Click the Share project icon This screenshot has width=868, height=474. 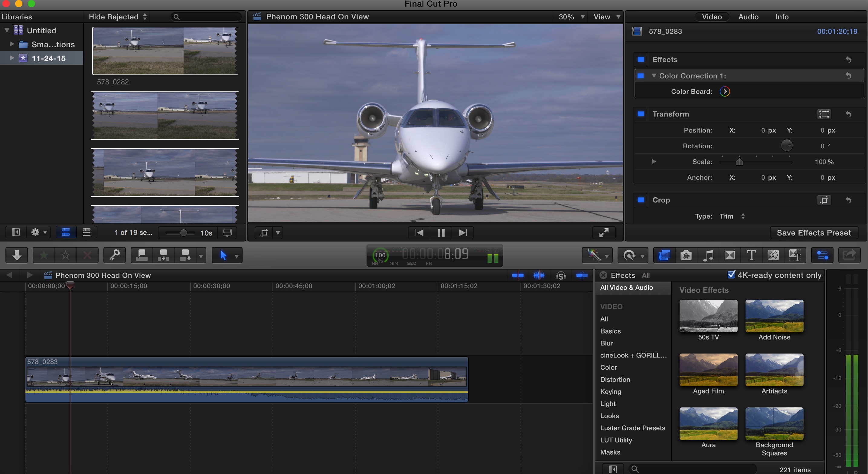pos(849,255)
